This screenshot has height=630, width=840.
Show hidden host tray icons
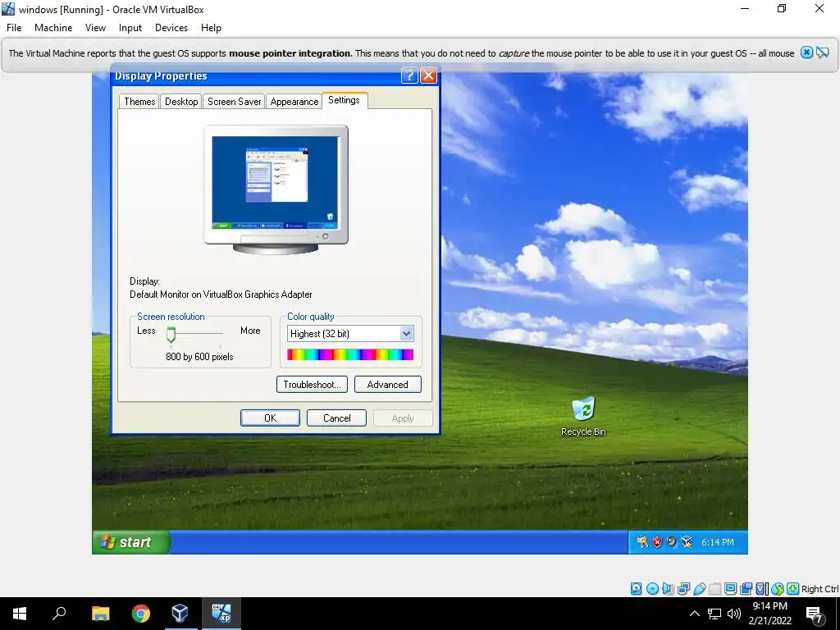(694, 614)
